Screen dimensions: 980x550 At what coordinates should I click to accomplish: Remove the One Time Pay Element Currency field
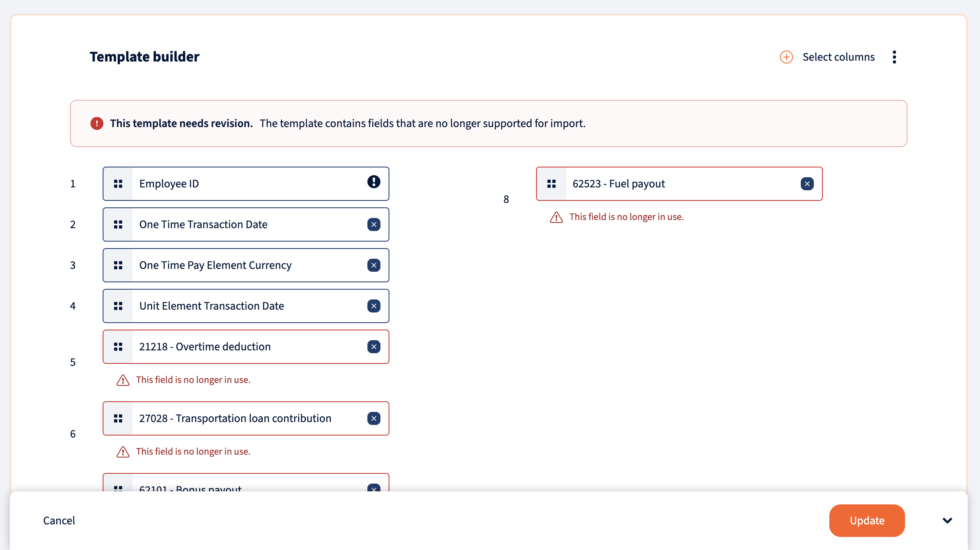[374, 265]
